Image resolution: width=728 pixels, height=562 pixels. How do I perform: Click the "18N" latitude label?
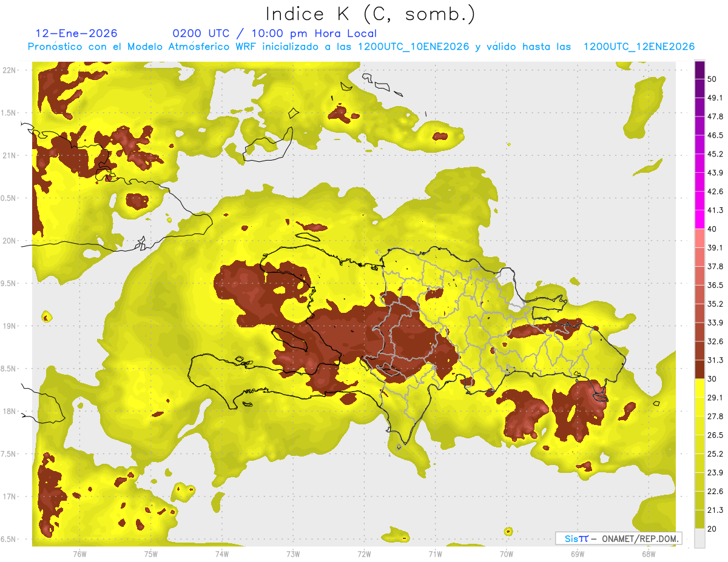pyautogui.click(x=10, y=411)
